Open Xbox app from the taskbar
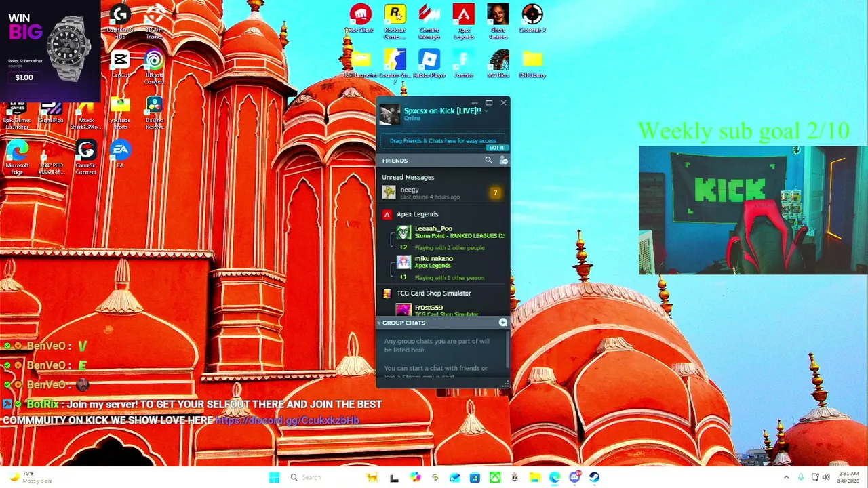868x488 pixels. click(x=495, y=477)
